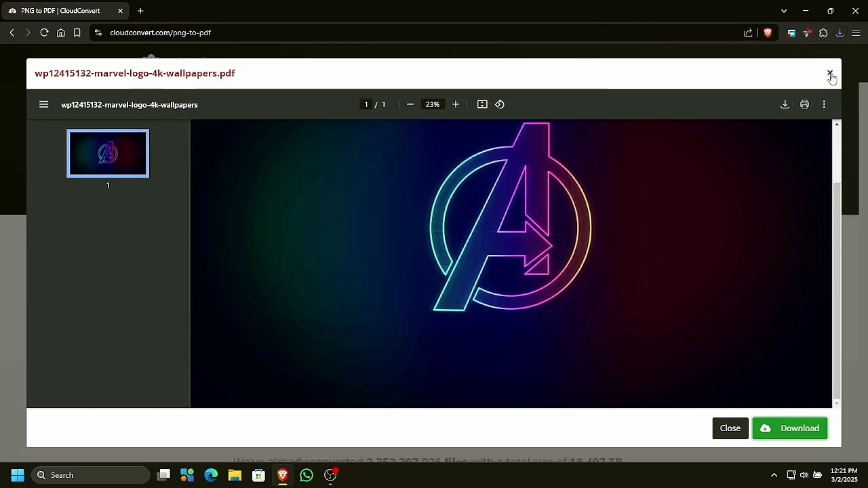Open browser home page icon
Image resolution: width=868 pixels, height=488 pixels.
coord(60,33)
